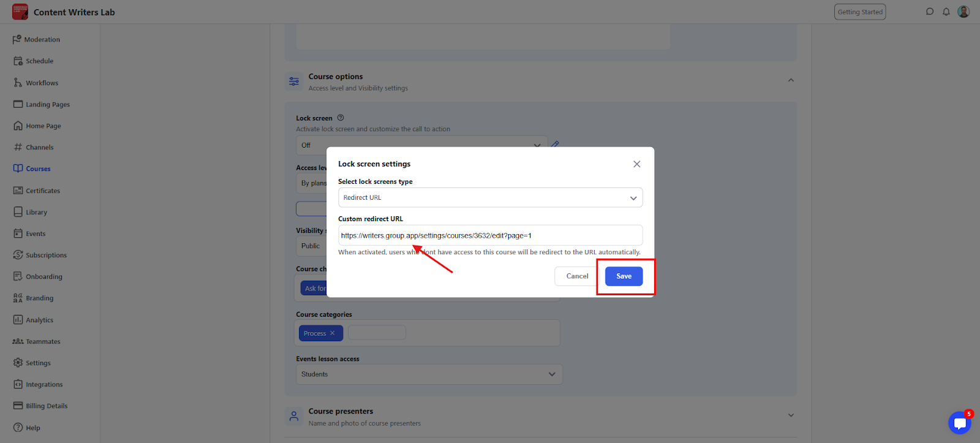Click the user profile avatar

[963, 12]
